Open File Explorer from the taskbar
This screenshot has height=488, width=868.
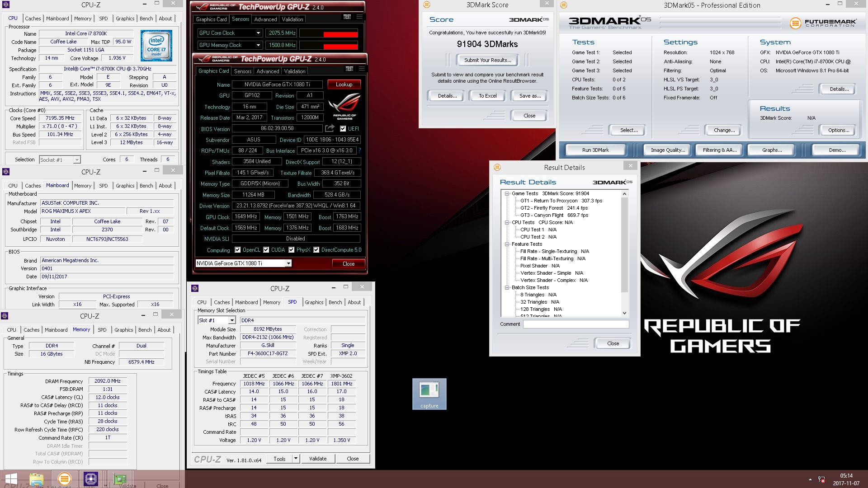point(37,479)
